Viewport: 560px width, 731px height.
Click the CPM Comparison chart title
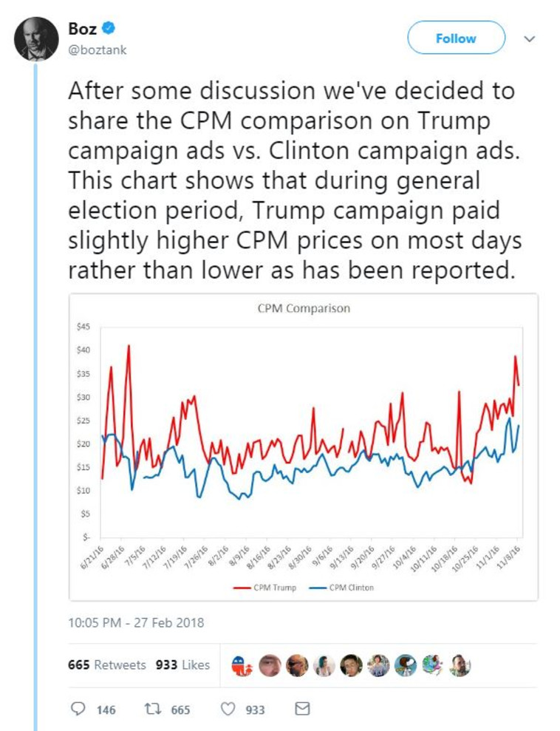304,308
